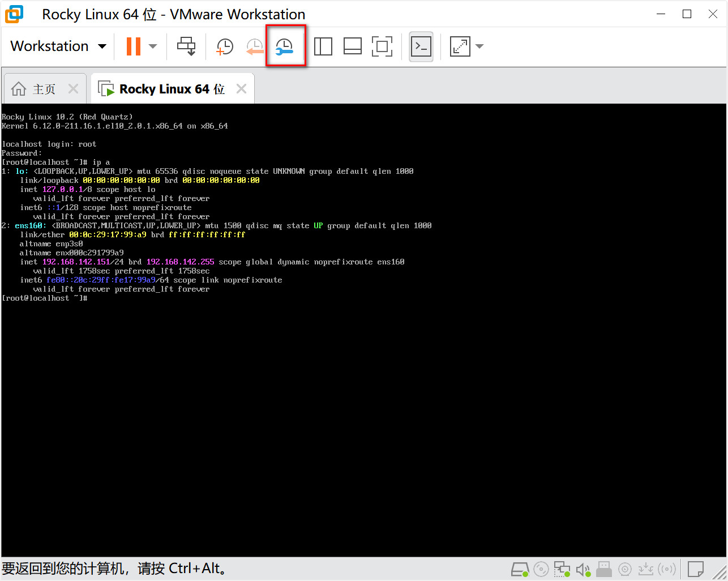Click the download arrows device status icon
The image size is (728, 581).
645,569
